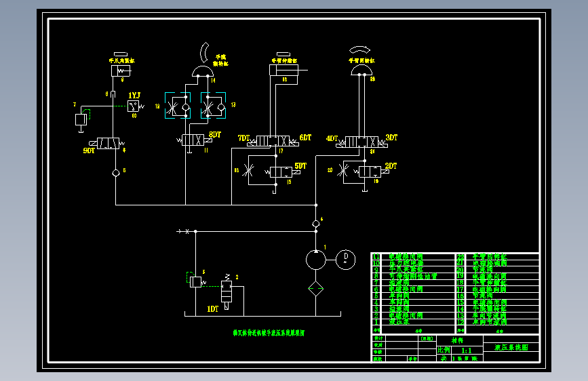This screenshot has height=381, width=588.
Task: Select the relief valve symbol numbered 3
Action: 195,281
